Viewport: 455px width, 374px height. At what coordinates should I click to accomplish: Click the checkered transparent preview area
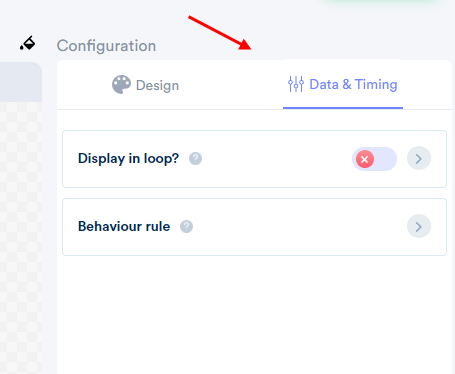click(x=21, y=237)
